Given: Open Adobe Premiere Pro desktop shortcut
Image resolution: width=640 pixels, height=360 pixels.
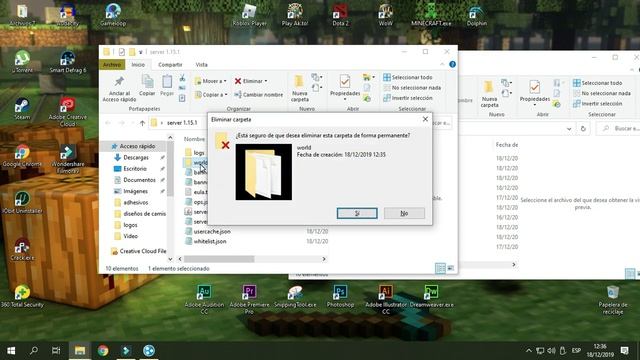Looking at the screenshot, I should pyautogui.click(x=249, y=299).
